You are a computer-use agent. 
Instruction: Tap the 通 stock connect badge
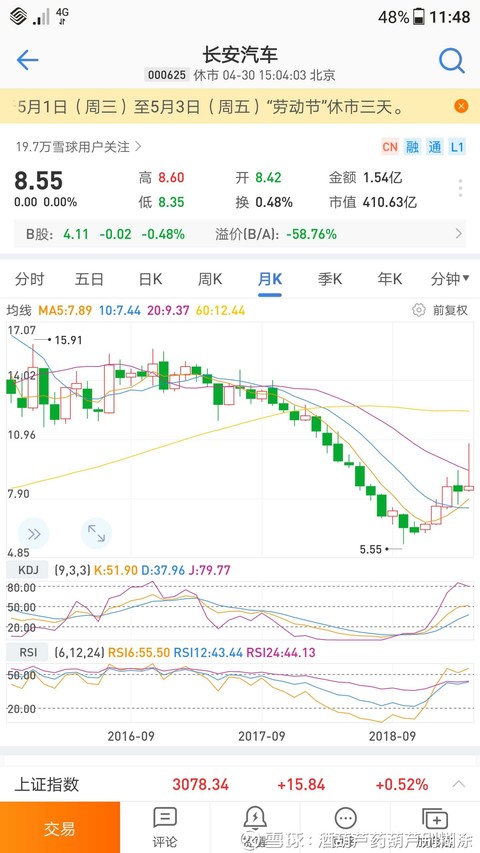[434, 147]
